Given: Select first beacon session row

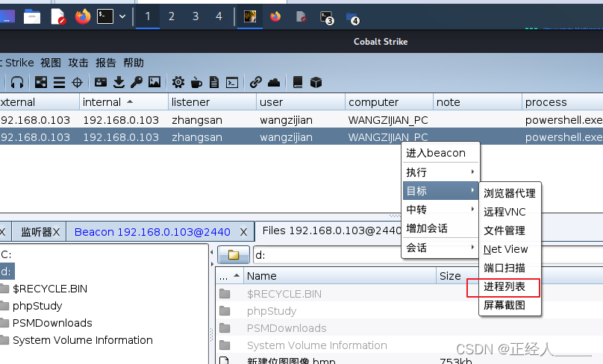Looking at the screenshot, I should (301, 120).
